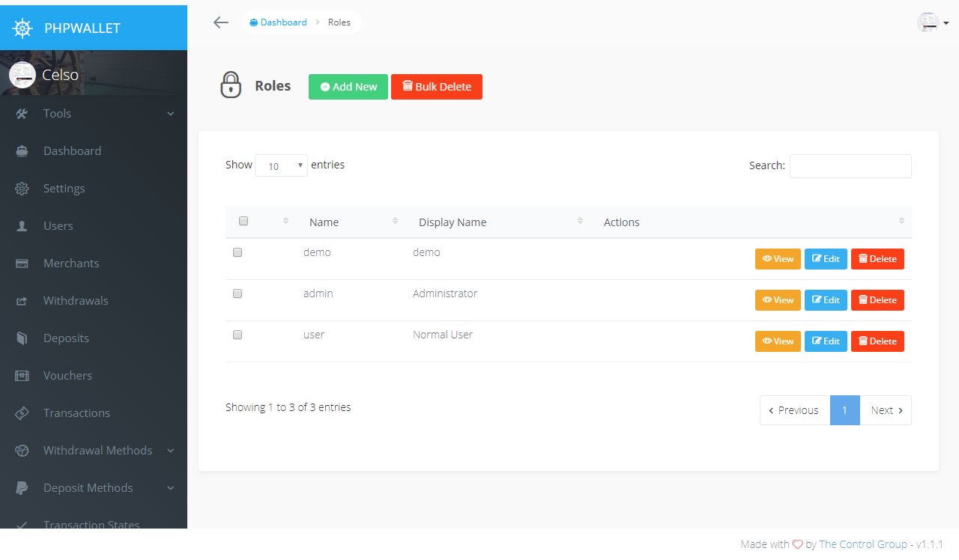Image resolution: width=959 pixels, height=560 pixels.
Task: Expand the Tools sidebar menu
Action: point(94,114)
